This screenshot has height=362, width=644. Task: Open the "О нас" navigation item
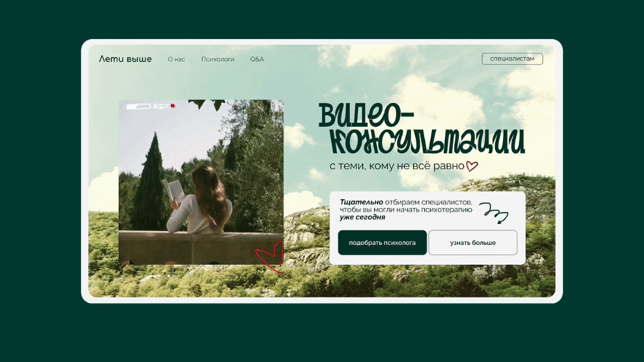(x=177, y=59)
